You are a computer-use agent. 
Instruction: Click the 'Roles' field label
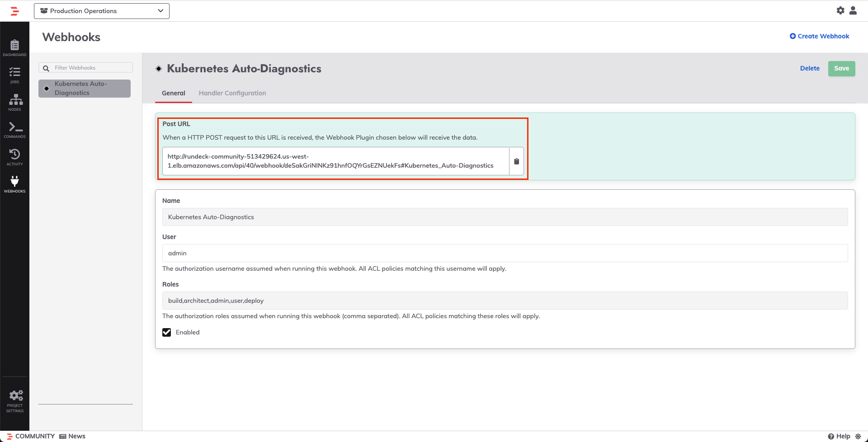(170, 284)
